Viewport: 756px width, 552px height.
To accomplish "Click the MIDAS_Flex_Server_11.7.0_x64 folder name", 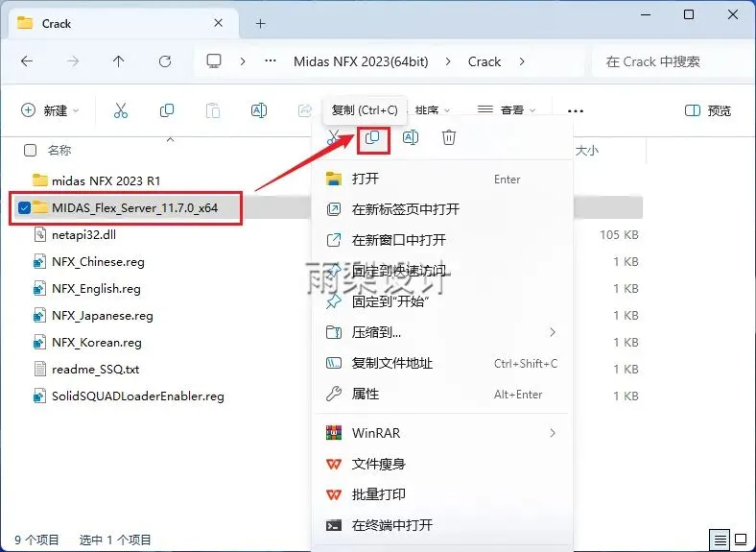I will 135,208.
